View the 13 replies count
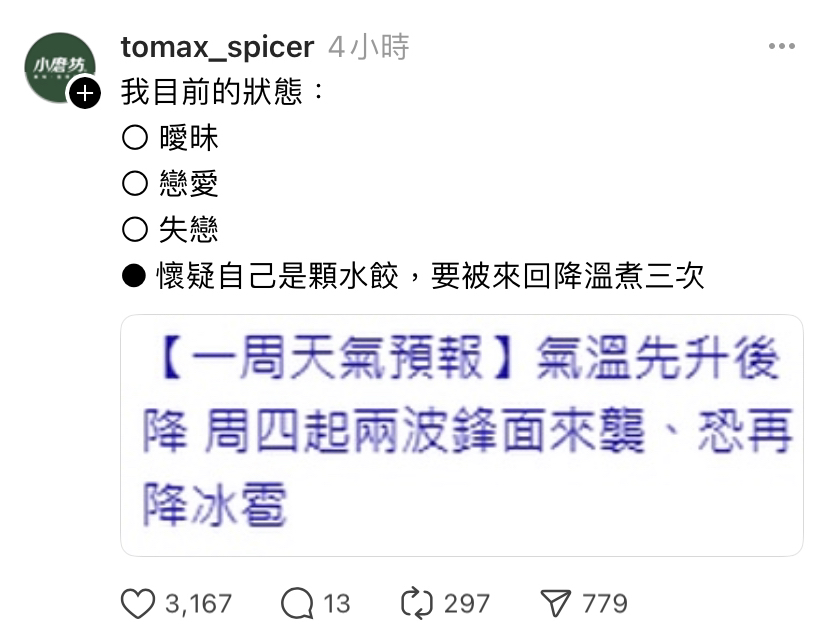Image resolution: width=828 pixels, height=640 pixels. tap(336, 604)
